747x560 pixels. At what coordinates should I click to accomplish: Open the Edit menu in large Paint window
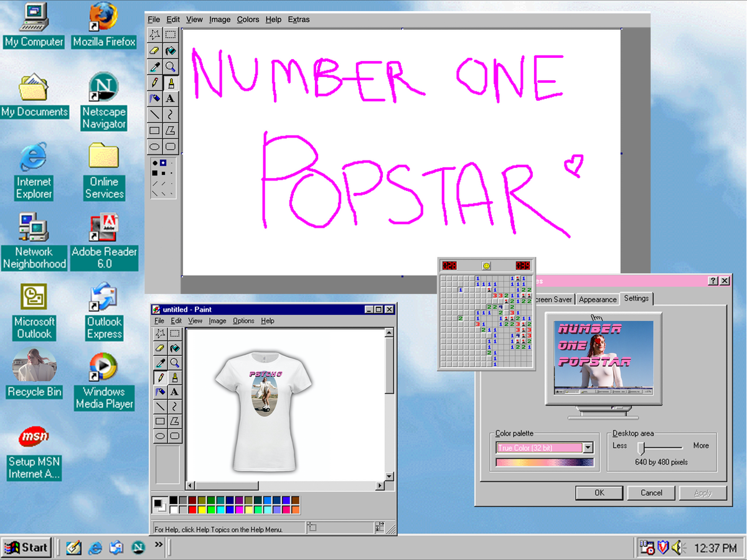click(x=173, y=19)
